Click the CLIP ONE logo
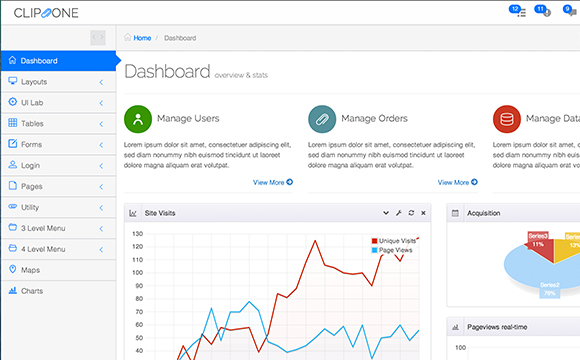Image resolution: width=580 pixels, height=360 pixels. tap(46, 13)
